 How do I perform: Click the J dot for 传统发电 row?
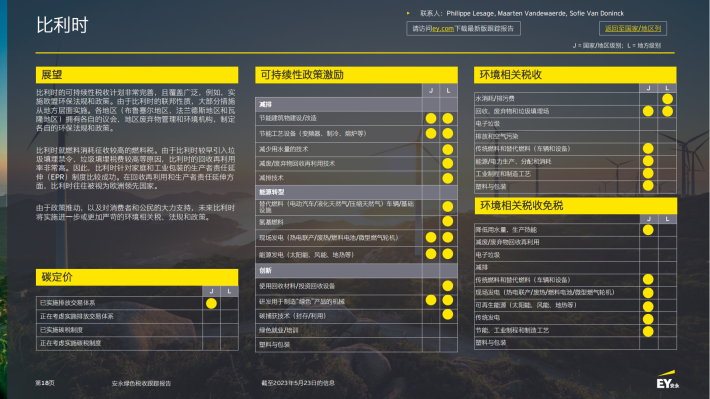coord(648,318)
